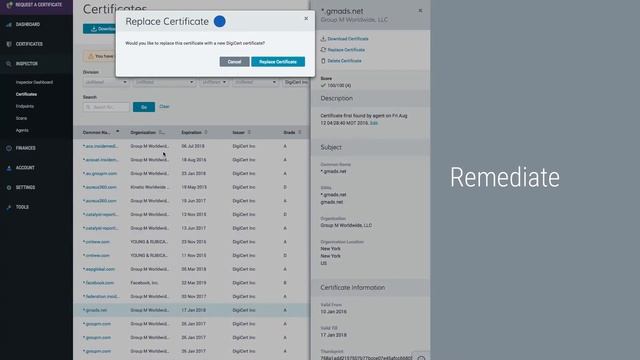Click the 100/100 (A) score value
640x360 pixels.
[x=339, y=86]
